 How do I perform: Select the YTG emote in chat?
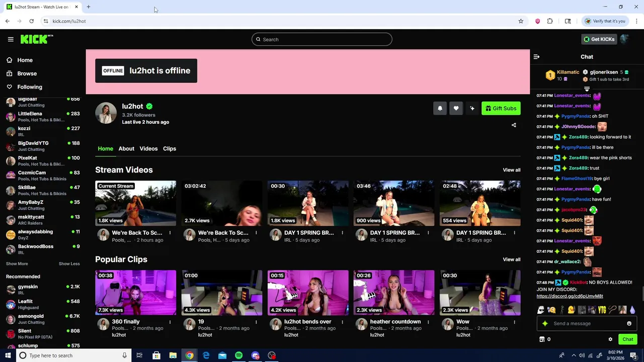click(x=602, y=310)
